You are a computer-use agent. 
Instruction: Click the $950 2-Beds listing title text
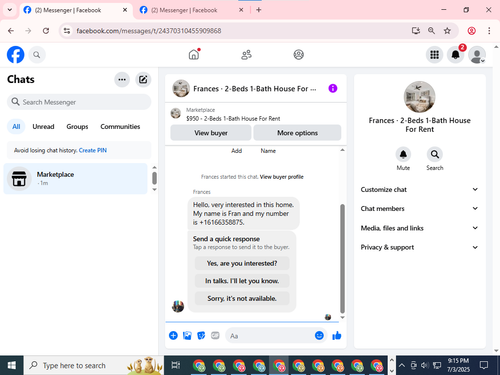233,118
